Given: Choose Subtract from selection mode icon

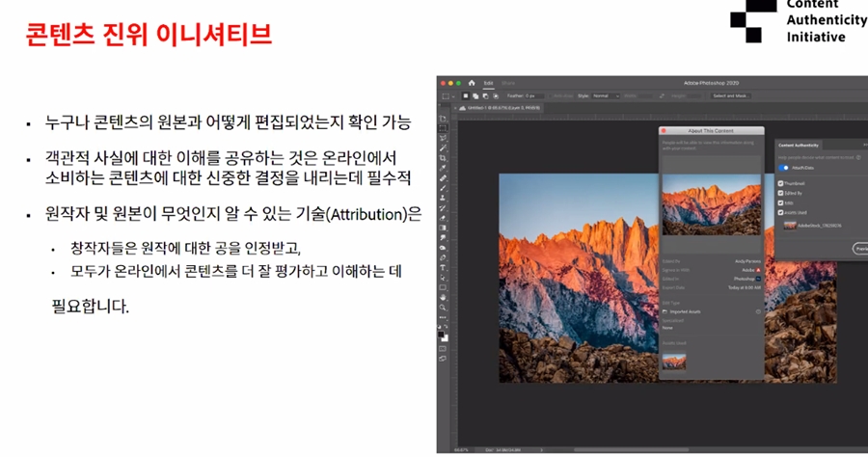Looking at the screenshot, I should click(485, 95).
